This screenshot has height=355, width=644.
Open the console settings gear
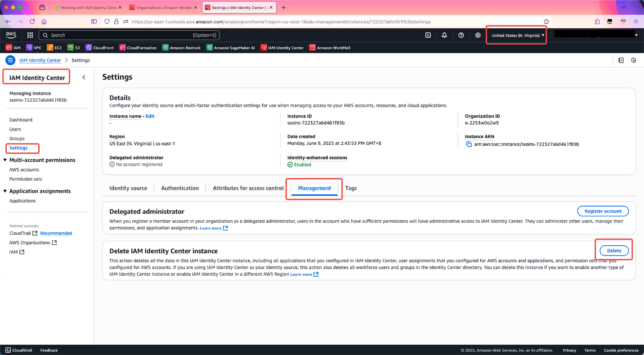pyautogui.click(x=478, y=35)
